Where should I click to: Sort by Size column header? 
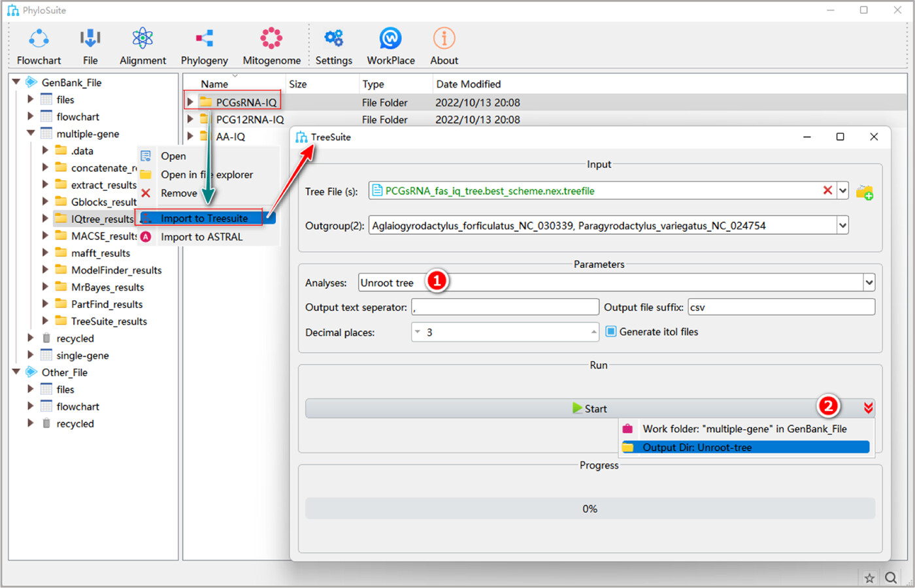298,84
